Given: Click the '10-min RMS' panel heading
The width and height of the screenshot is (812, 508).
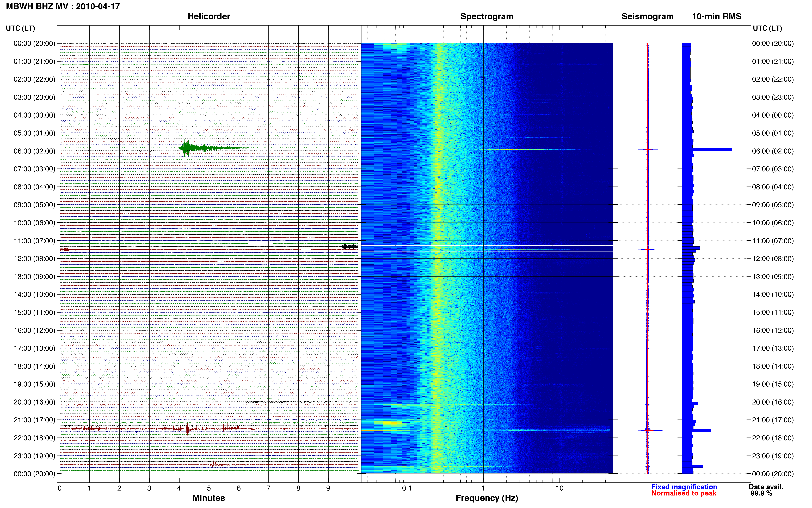Looking at the screenshot, I should (x=717, y=16).
